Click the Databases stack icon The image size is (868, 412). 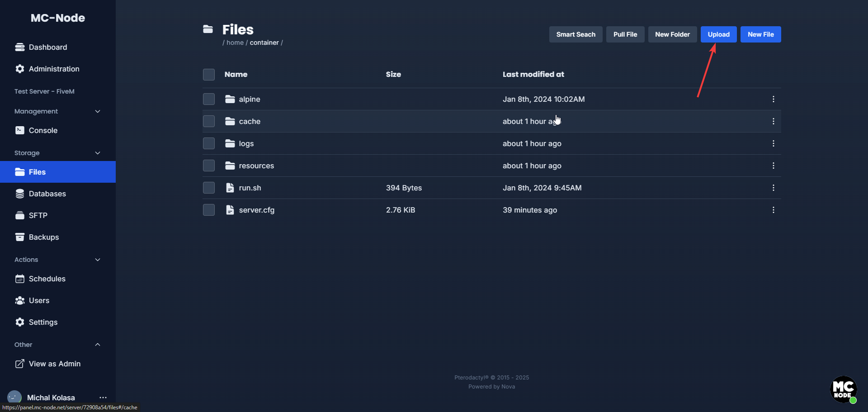click(x=20, y=194)
